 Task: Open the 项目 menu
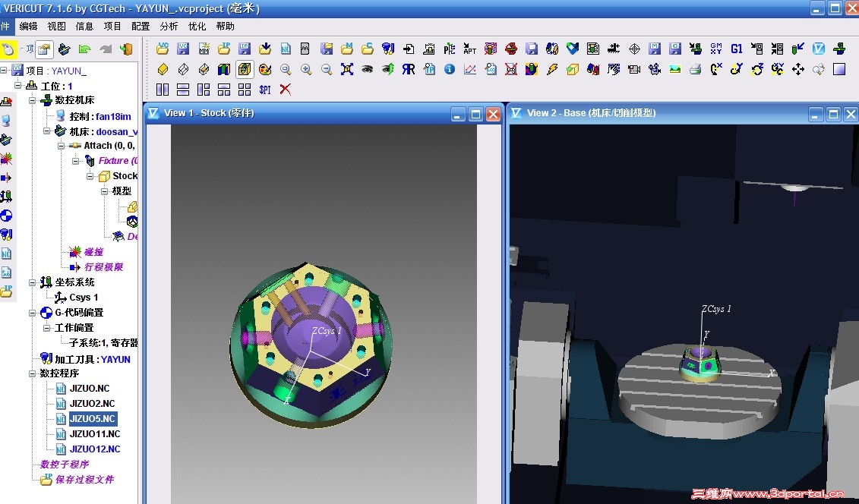click(112, 27)
